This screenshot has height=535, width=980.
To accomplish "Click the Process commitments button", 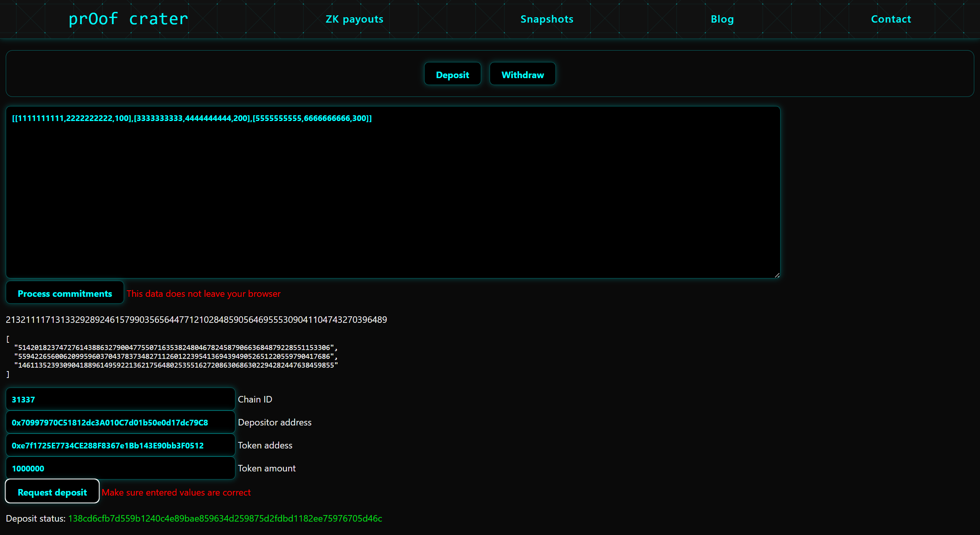I will coord(64,293).
